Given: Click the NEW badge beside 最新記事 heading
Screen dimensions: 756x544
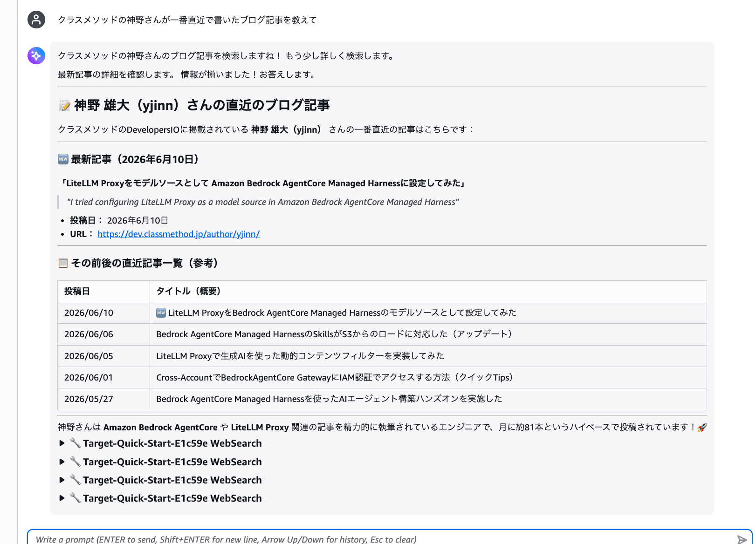Looking at the screenshot, I should pyautogui.click(x=63, y=159).
